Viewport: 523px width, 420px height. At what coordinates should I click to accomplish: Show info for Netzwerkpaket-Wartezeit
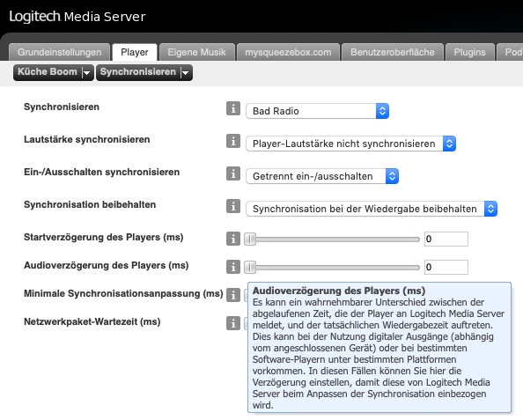[233, 323]
